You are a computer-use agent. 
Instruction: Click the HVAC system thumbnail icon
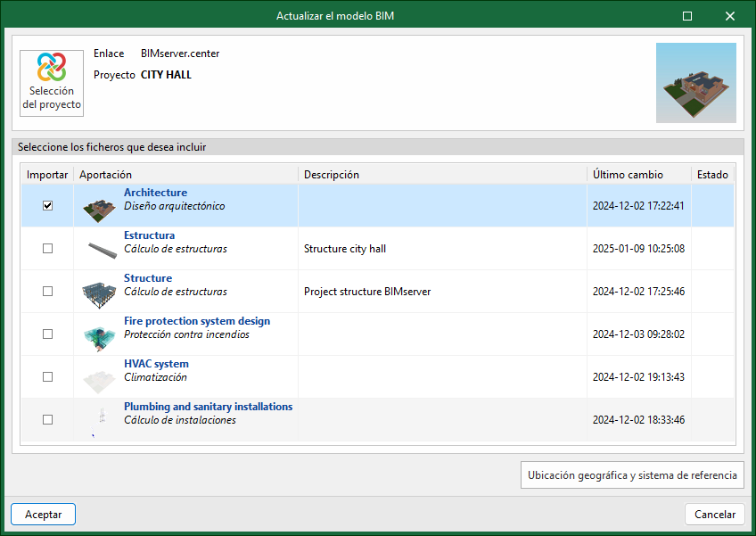tap(99, 377)
